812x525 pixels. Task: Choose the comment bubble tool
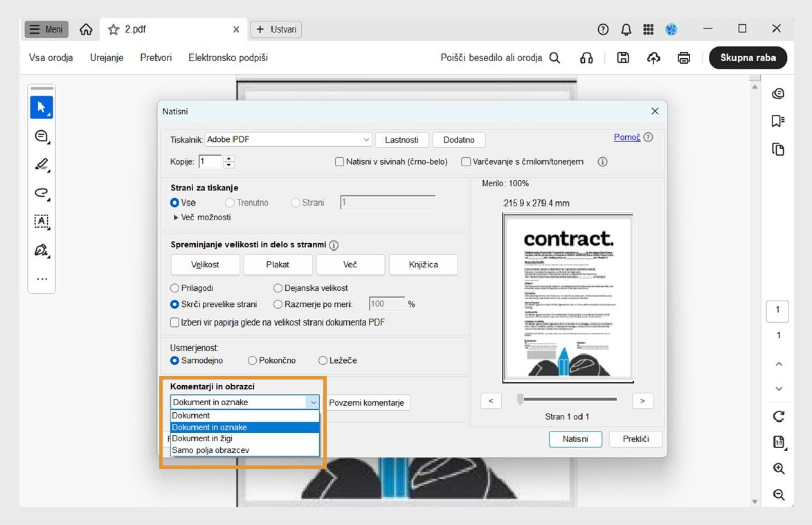pos(42,136)
